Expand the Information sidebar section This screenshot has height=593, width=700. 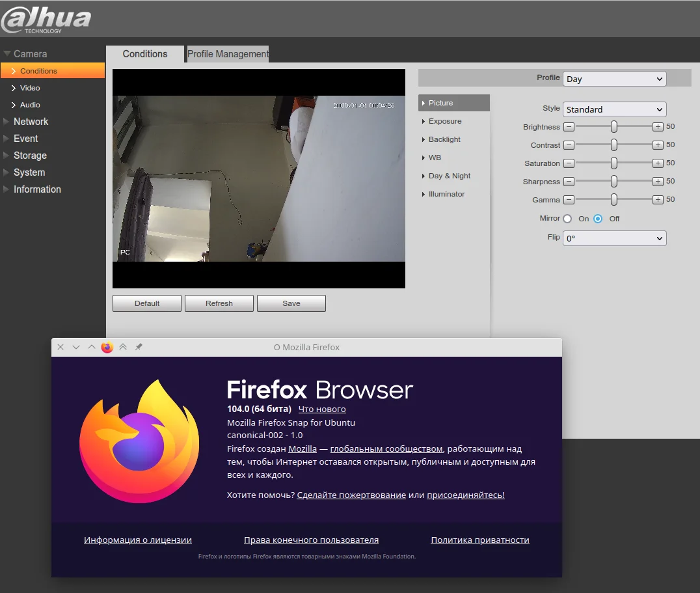(x=37, y=189)
